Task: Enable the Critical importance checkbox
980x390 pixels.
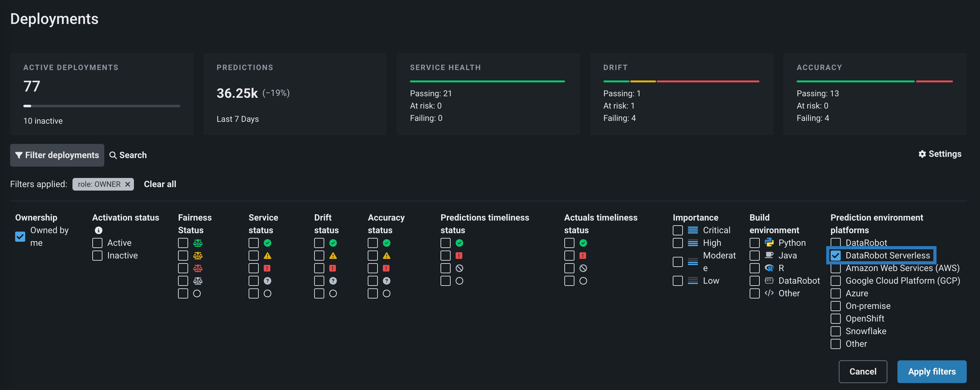Action: pos(677,230)
